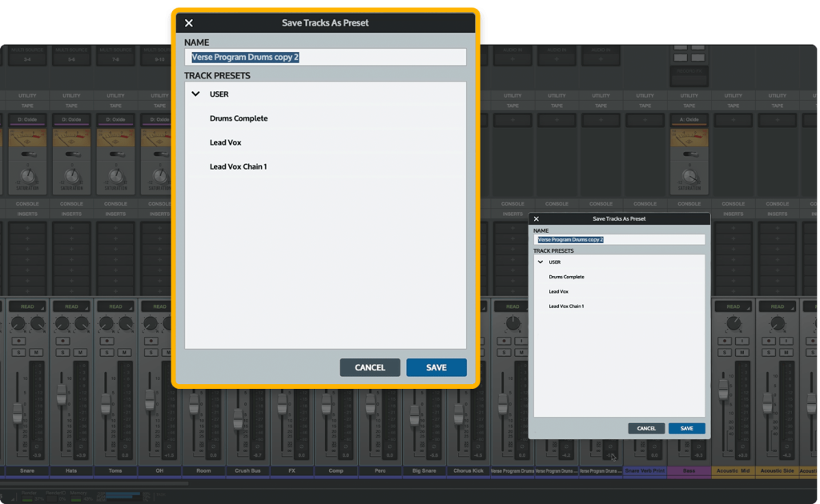Viewport: 820px width, 504px height.
Task: Open automation mode dropdown on Acoustic Mid channel
Action: pos(733,306)
